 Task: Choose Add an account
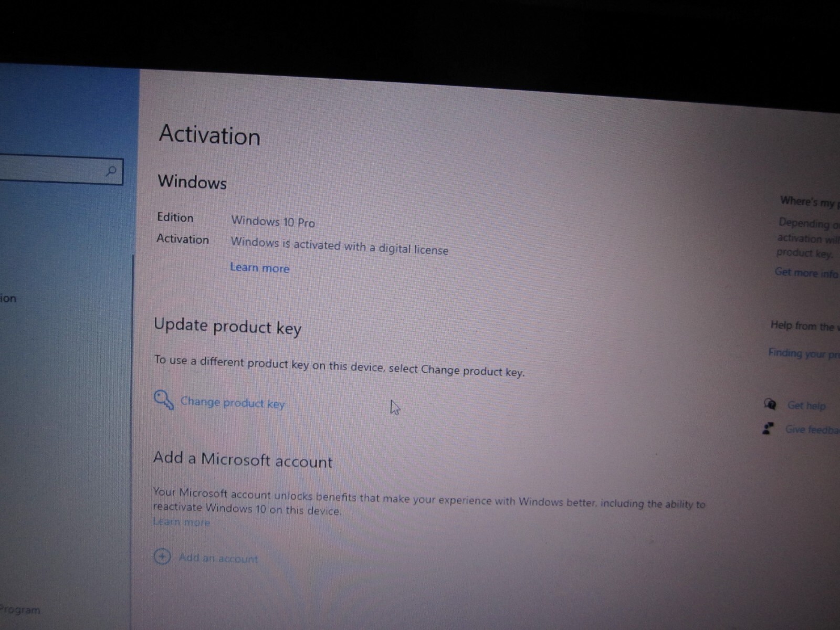coord(218,558)
